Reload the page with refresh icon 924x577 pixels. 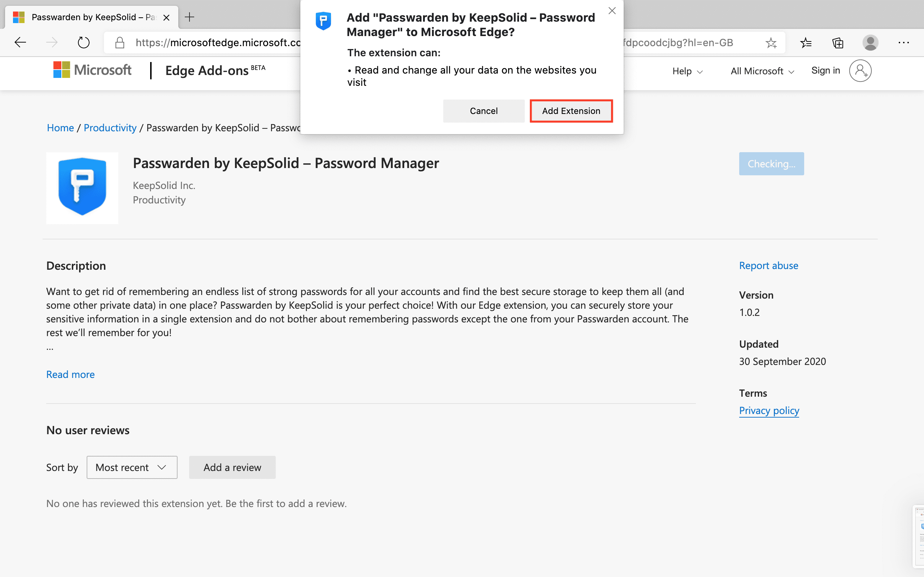(83, 42)
